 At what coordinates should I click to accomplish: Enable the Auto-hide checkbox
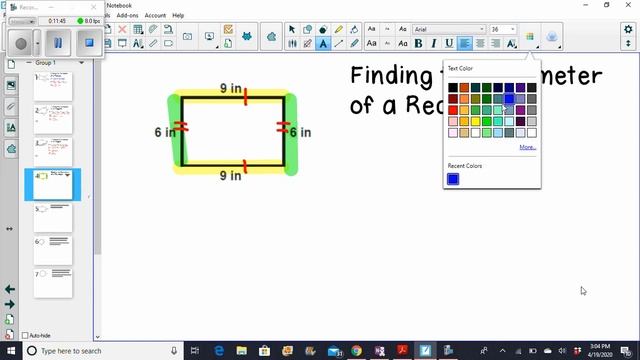pyautogui.click(x=25, y=336)
